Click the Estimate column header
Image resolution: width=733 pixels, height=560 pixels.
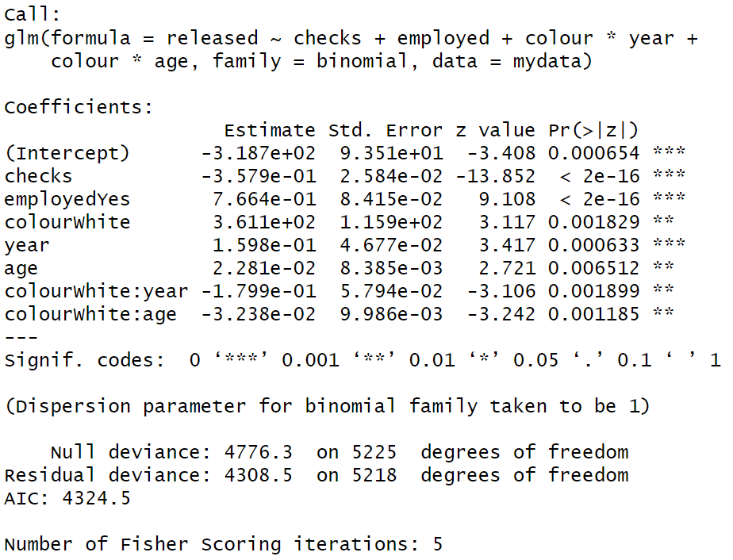[270, 130]
